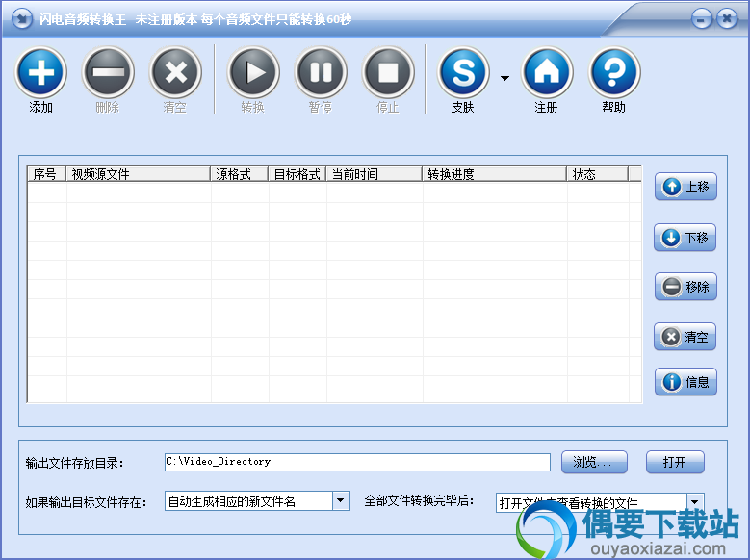Image resolution: width=750 pixels, height=560 pixels.
Task: Click the 目标格式 column header
Action: pos(297,174)
